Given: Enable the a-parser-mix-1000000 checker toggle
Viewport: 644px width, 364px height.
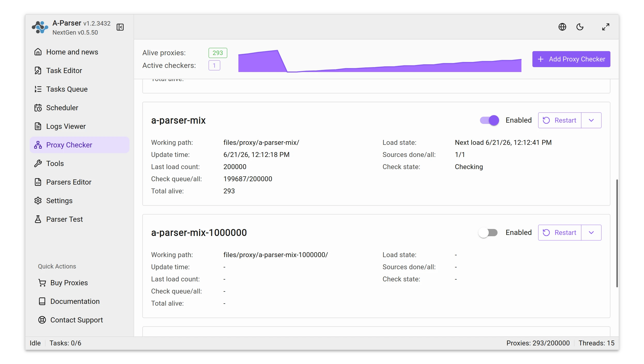Looking at the screenshot, I should point(488,233).
